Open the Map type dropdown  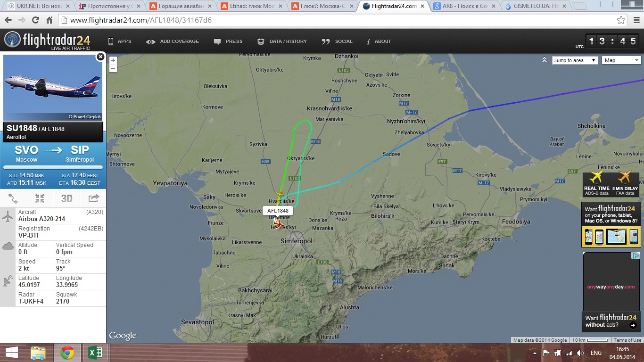click(621, 60)
